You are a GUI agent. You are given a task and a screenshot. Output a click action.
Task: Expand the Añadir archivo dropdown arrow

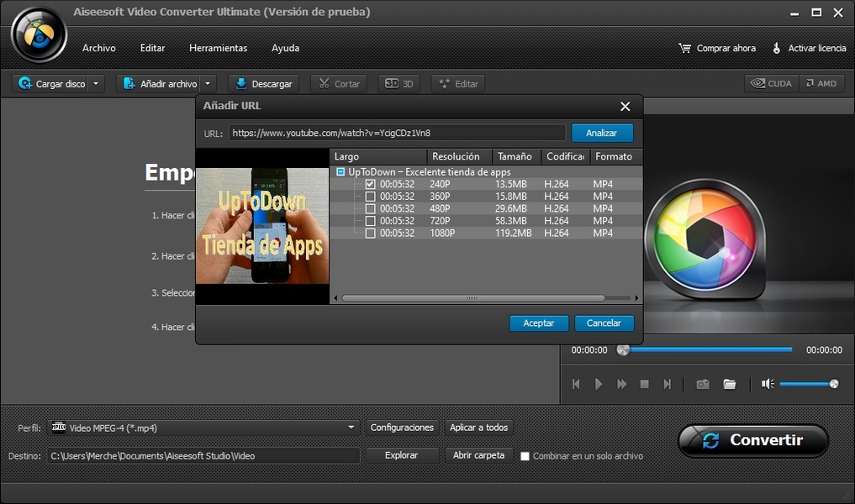click(208, 84)
